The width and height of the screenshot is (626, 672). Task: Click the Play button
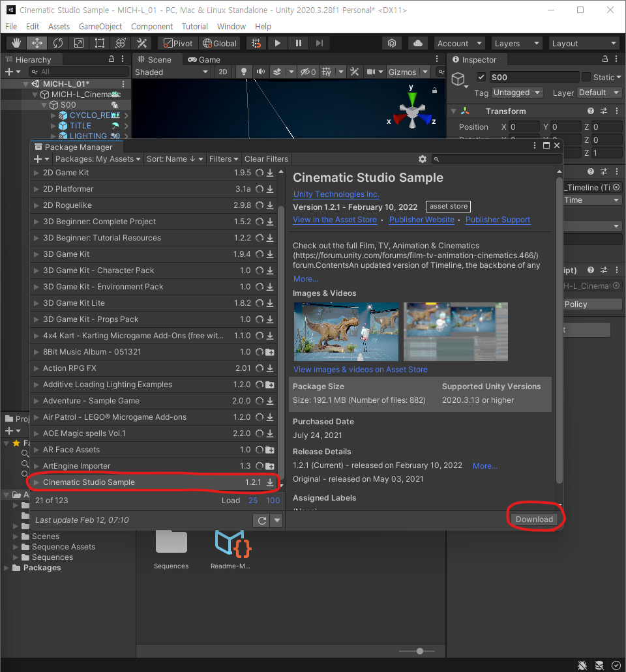click(277, 43)
